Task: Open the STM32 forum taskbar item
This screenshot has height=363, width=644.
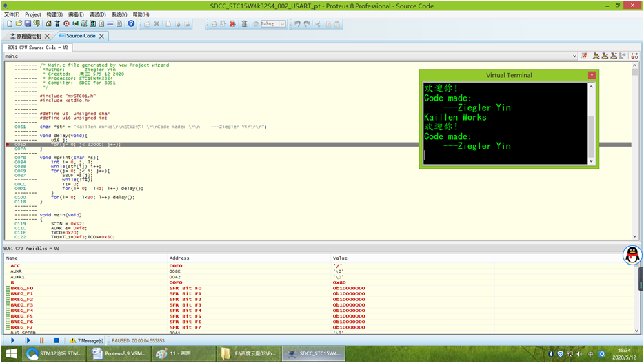Action: coord(55,353)
